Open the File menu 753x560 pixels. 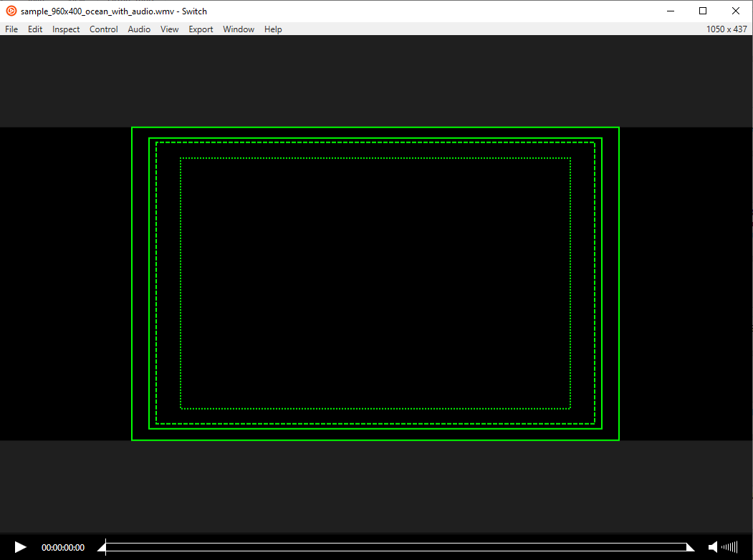[x=11, y=29]
